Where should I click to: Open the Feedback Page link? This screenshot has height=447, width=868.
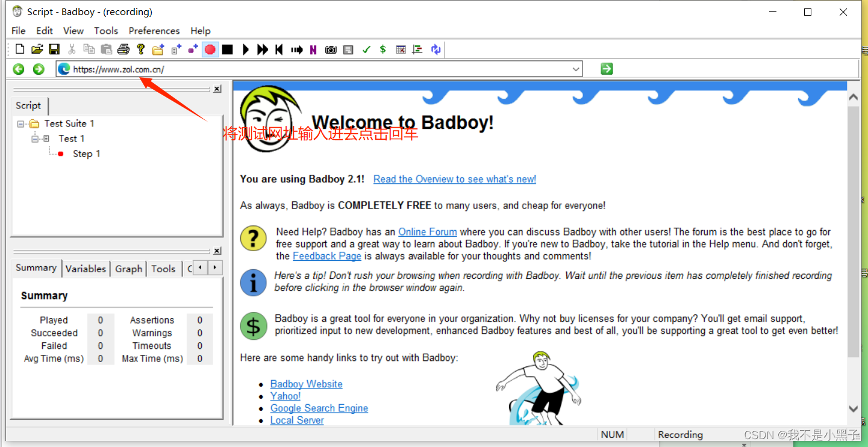[x=327, y=256]
